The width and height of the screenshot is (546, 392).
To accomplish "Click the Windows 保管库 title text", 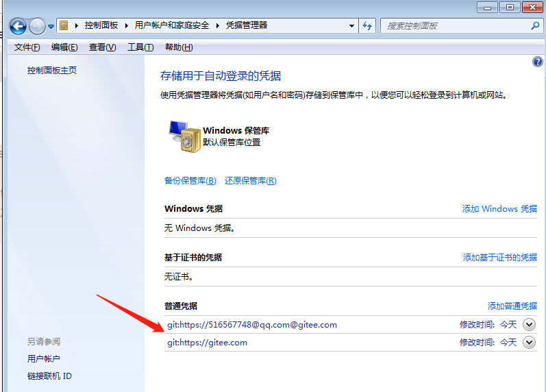I will point(236,131).
